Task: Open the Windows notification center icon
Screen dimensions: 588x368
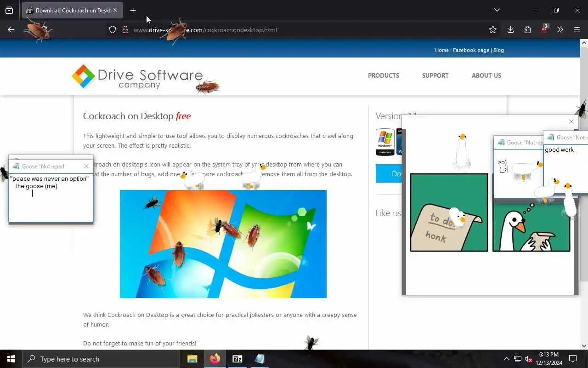Action: point(573,359)
